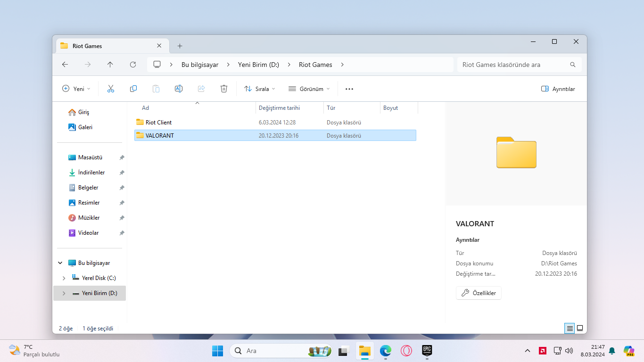
Task: Expand Yerel Disk (C:) in tree
Action: (64, 278)
